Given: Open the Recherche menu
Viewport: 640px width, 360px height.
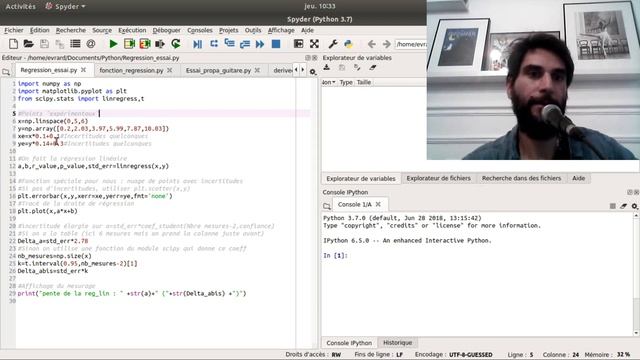Looking at the screenshot, I should pyautogui.click(x=71, y=30).
